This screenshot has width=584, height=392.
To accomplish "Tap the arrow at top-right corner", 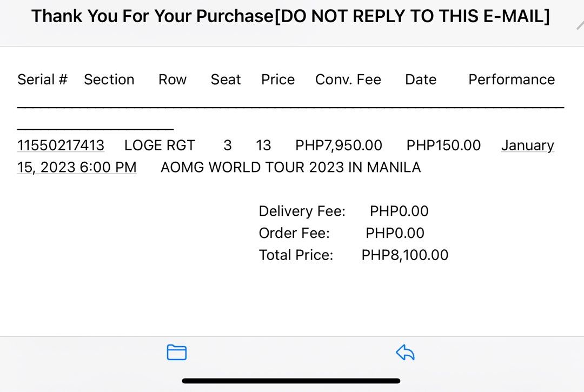I will click(580, 25).
